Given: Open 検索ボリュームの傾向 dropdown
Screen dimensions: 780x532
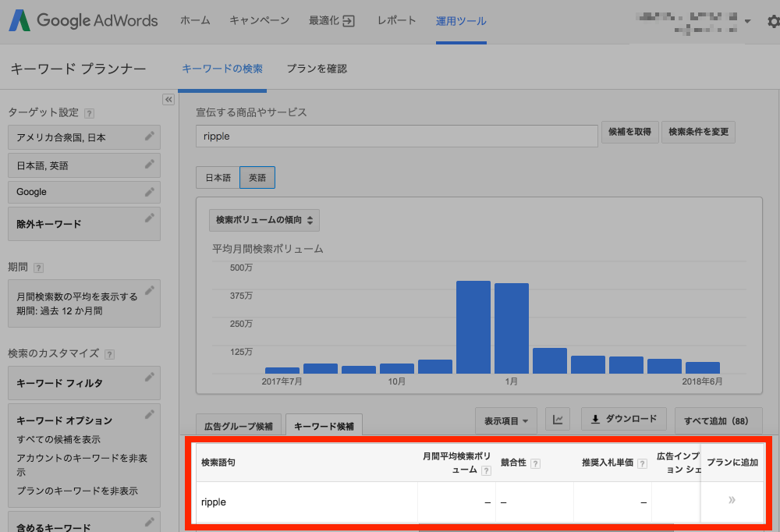Looking at the screenshot, I should click(264, 220).
